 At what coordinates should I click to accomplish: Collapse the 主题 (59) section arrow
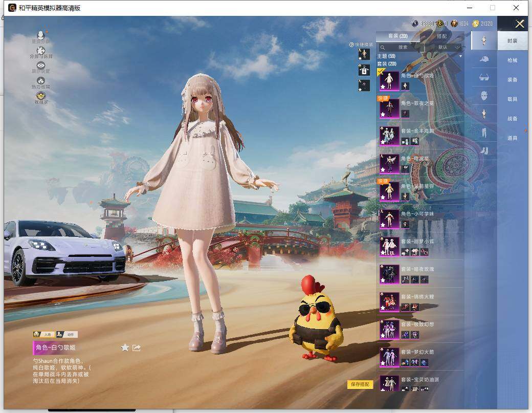(460, 56)
